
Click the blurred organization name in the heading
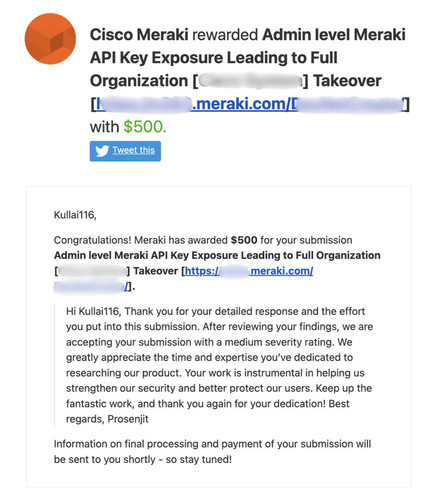250,81
